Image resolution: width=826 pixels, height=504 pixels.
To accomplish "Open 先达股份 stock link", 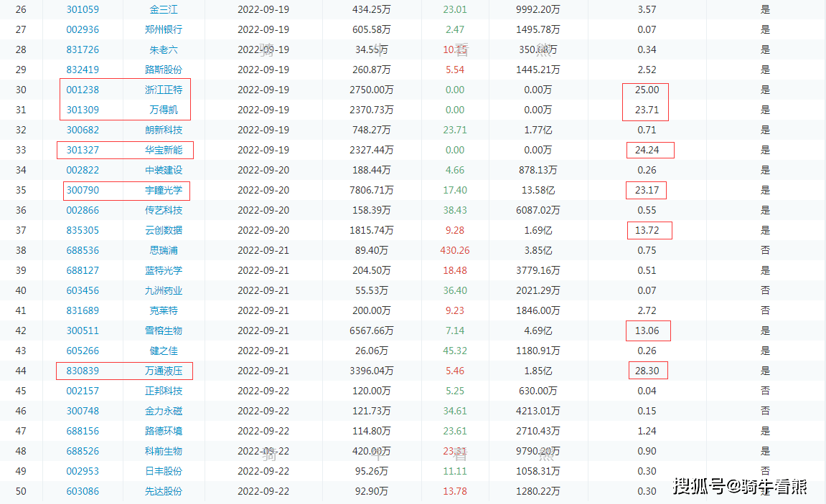I will pyautogui.click(x=164, y=491).
